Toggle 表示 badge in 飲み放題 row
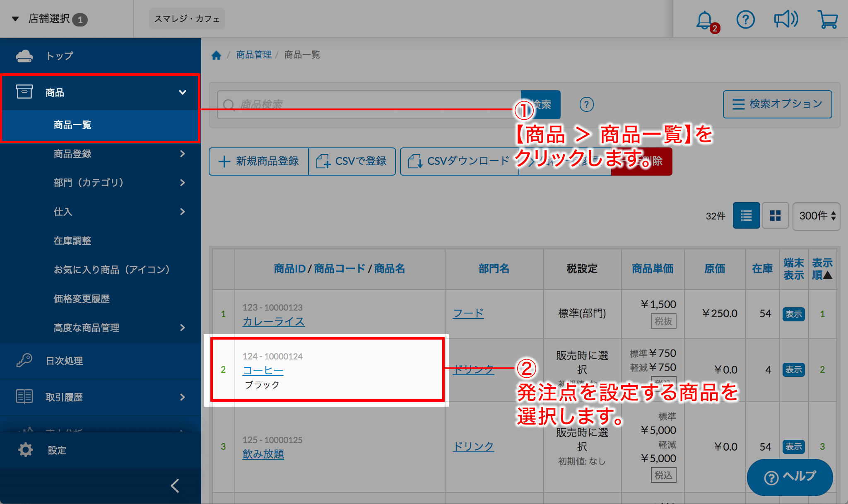Screen dimensions: 848x504 pyautogui.click(x=793, y=446)
